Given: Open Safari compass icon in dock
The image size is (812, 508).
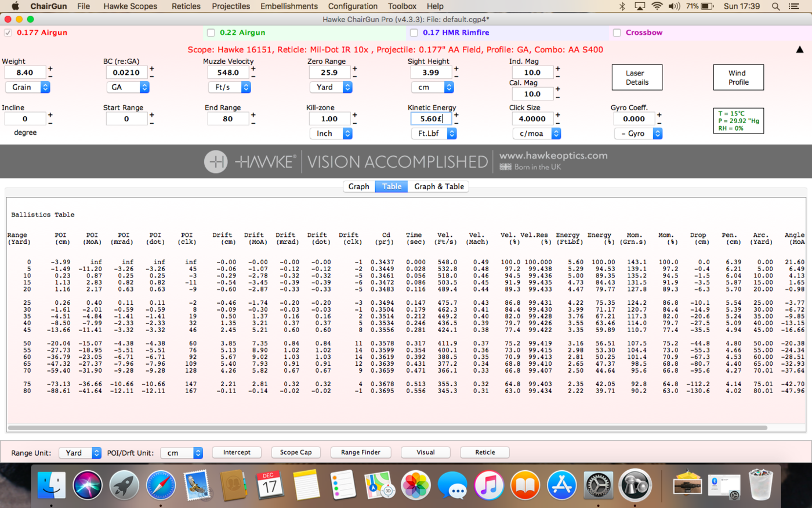Looking at the screenshot, I should pyautogui.click(x=161, y=485).
